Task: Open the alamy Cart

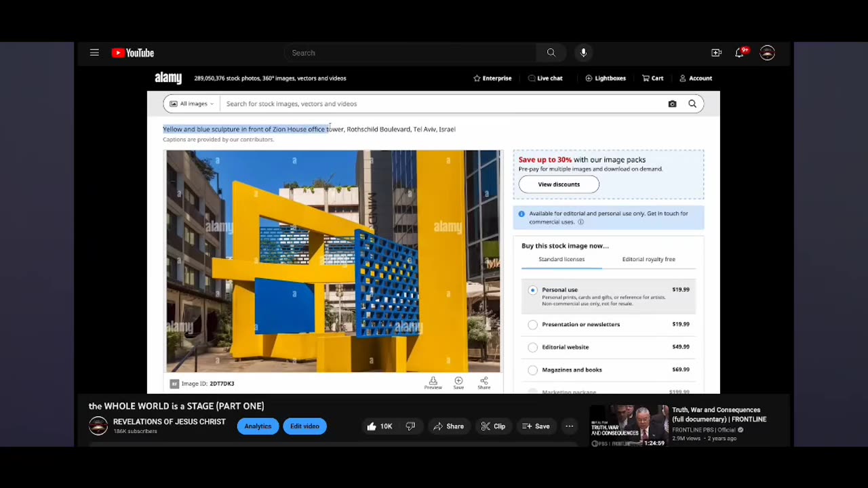Action: coord(652,78)
